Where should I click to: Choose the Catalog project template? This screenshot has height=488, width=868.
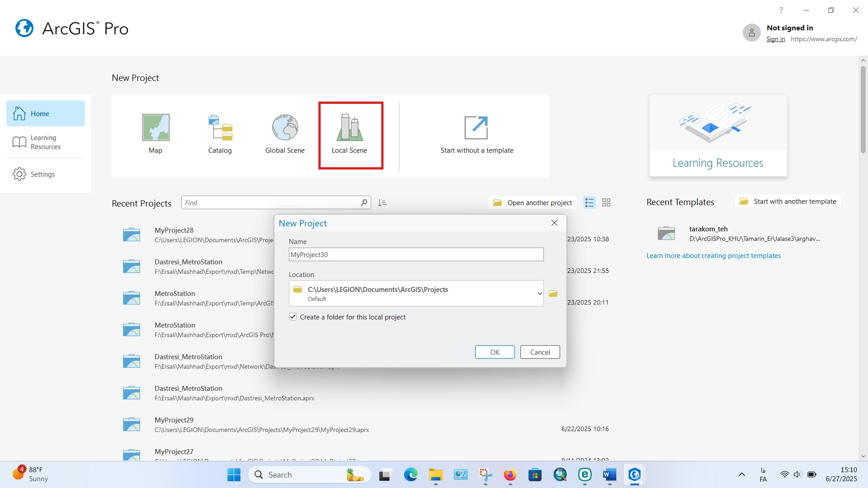[220, 134]
